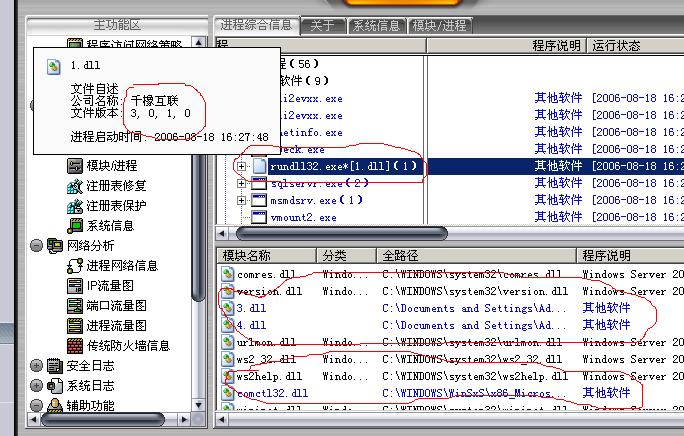
Task: Switch to the 系统信息 tab
Action: point(379,25)
